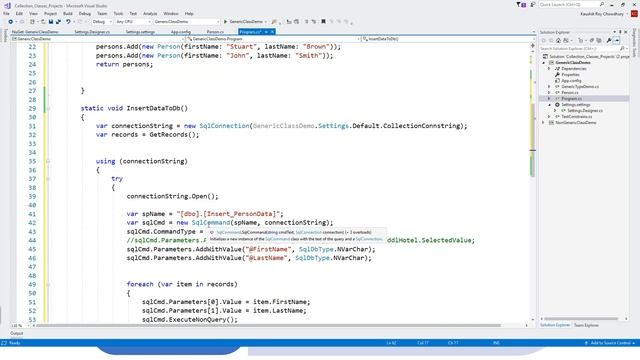Click the Kaushik Roy Chowdhury account name
Viewport: 640px width, 360px height.
tap(602, 14)
